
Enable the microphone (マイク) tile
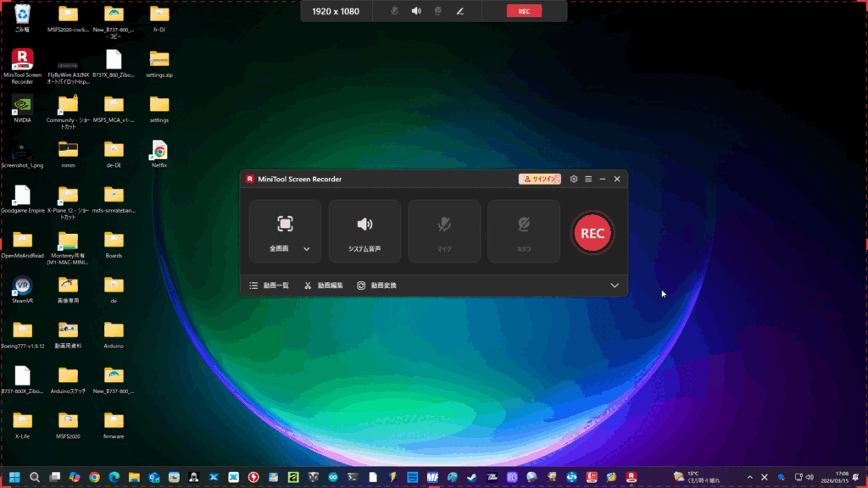[x=444, y=231]
